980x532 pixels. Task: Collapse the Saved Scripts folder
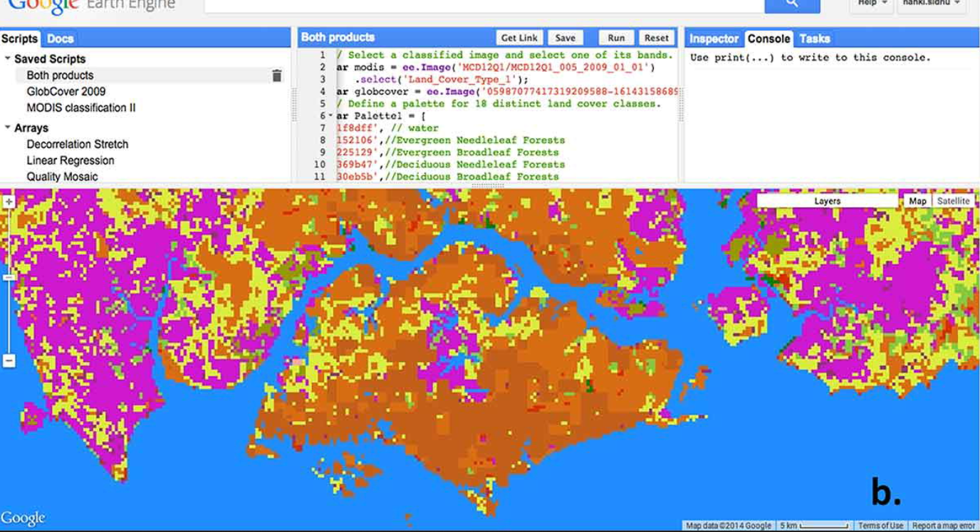click(x=8, y=59)
